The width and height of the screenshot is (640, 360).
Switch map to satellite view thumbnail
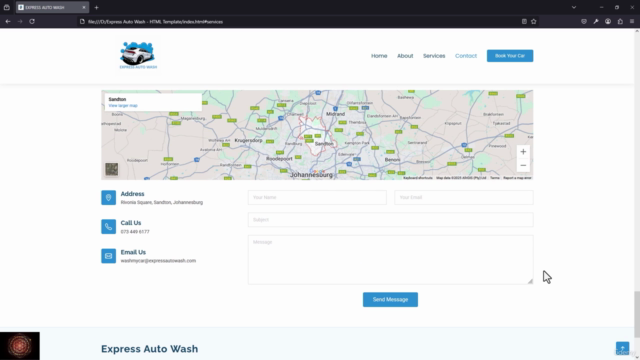pos(111,169)
